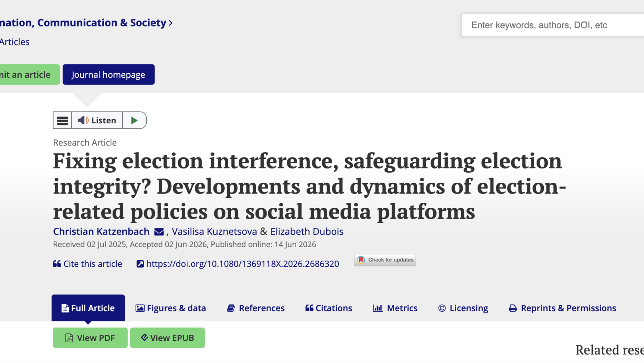The height and width of the screenshot is (363, 644).
Task: Open the Listen player menu icon
Action: tap(62, 121)
